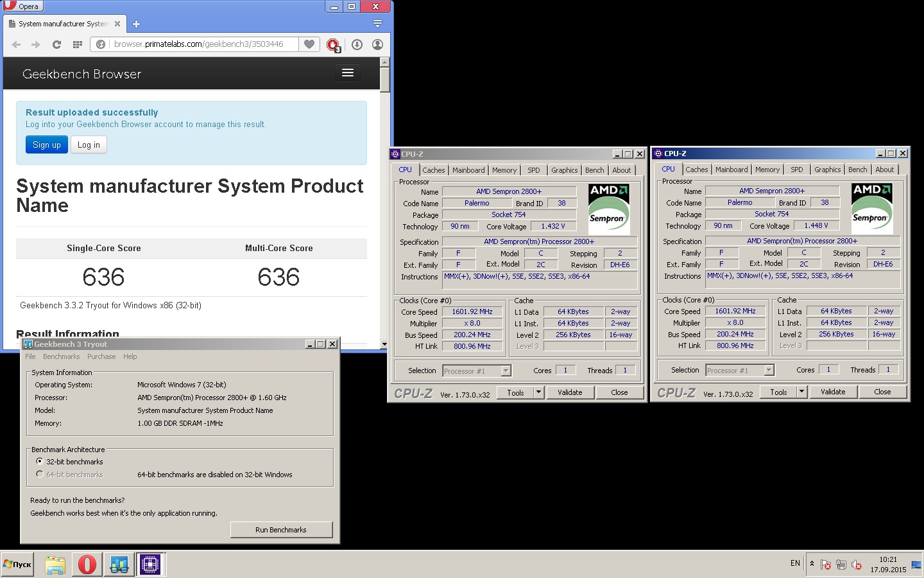924x578 pixels.
Task: Open Windows Explorer from taskbar
Action: [x=55, y=565]
